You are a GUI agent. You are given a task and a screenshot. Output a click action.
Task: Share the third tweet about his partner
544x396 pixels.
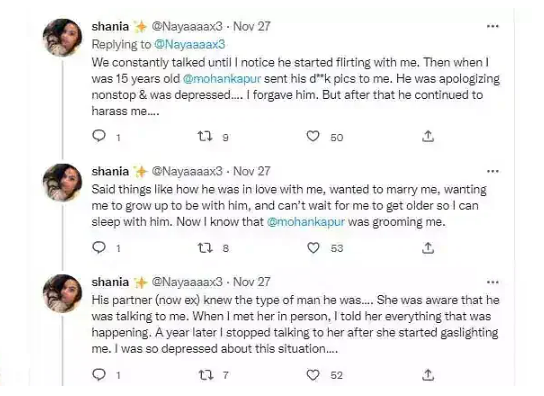tap(428, 375)
